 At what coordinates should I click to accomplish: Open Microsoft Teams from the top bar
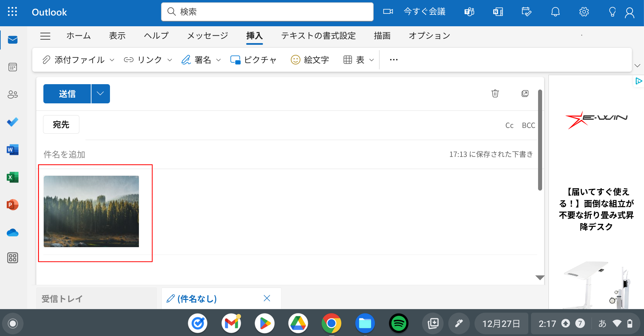point(469,12)
